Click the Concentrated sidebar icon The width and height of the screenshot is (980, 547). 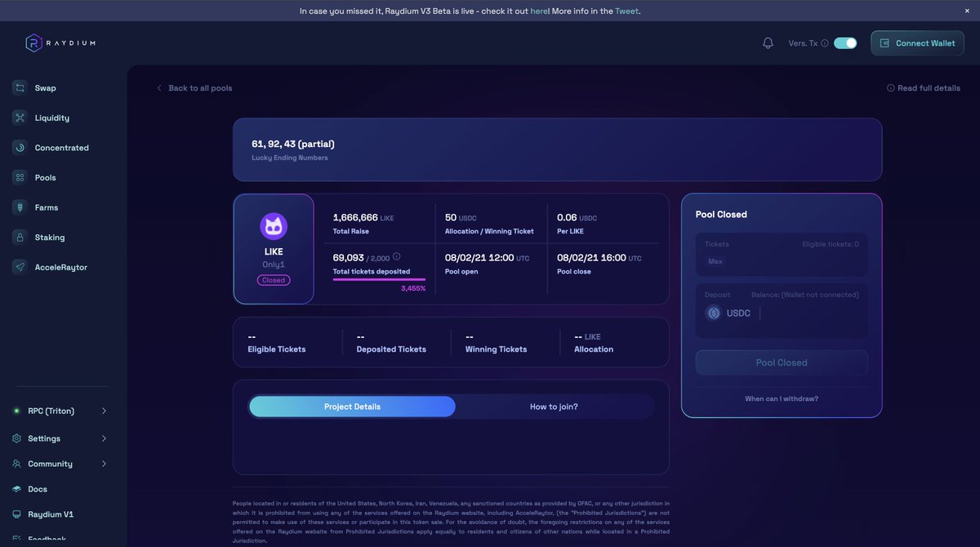pos(20,148)
